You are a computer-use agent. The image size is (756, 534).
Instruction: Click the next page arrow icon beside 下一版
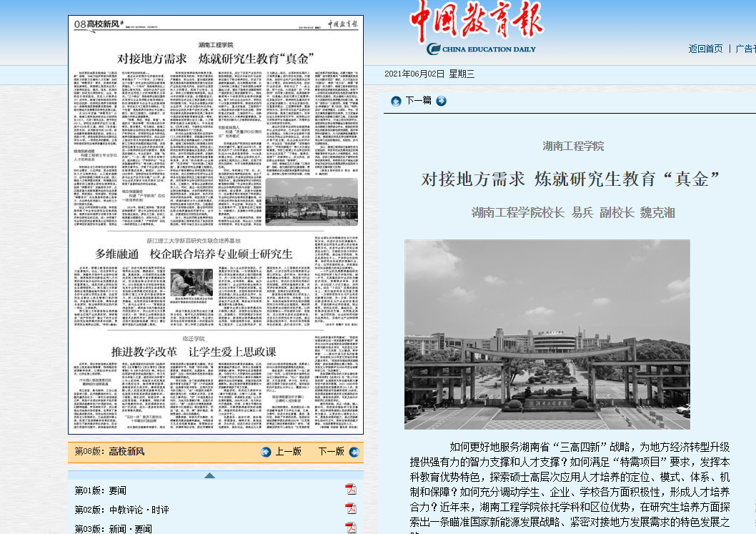353,452
